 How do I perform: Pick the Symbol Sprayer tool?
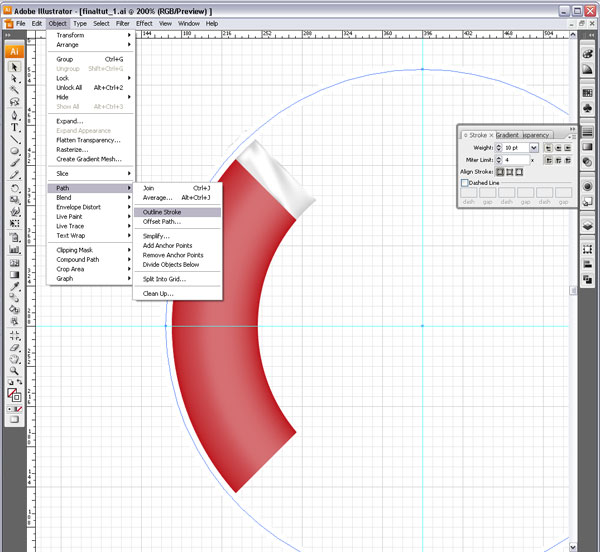pos(14,238)
